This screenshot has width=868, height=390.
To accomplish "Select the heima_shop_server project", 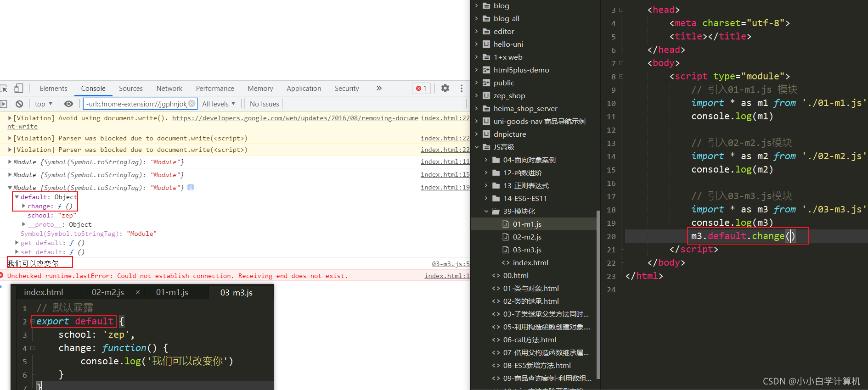I will 525,108.
